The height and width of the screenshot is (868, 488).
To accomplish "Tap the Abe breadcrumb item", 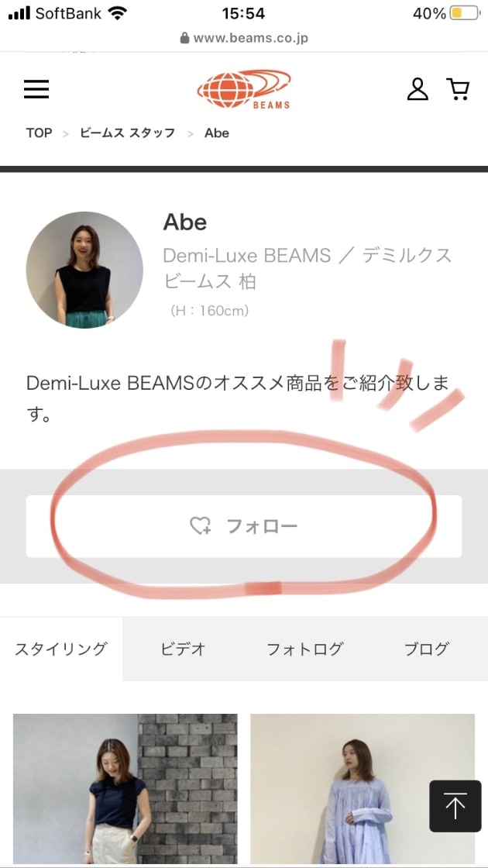I will (217, 133).
